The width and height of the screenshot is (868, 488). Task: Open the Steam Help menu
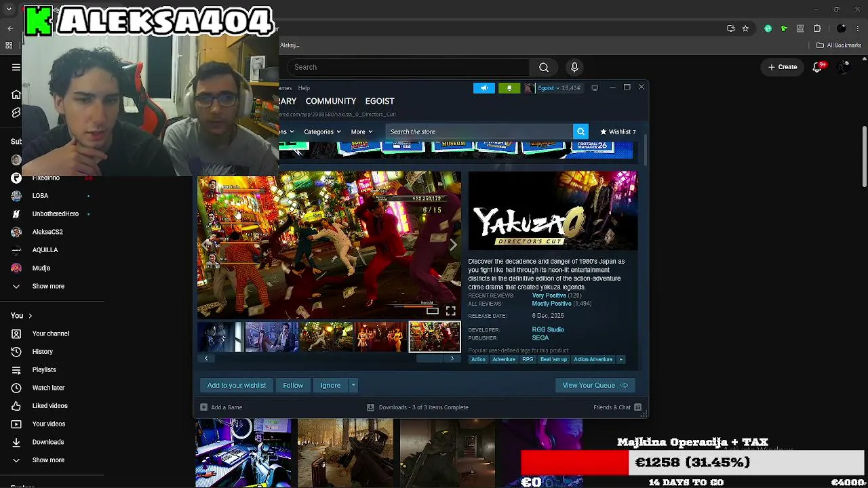pos(304,88)
